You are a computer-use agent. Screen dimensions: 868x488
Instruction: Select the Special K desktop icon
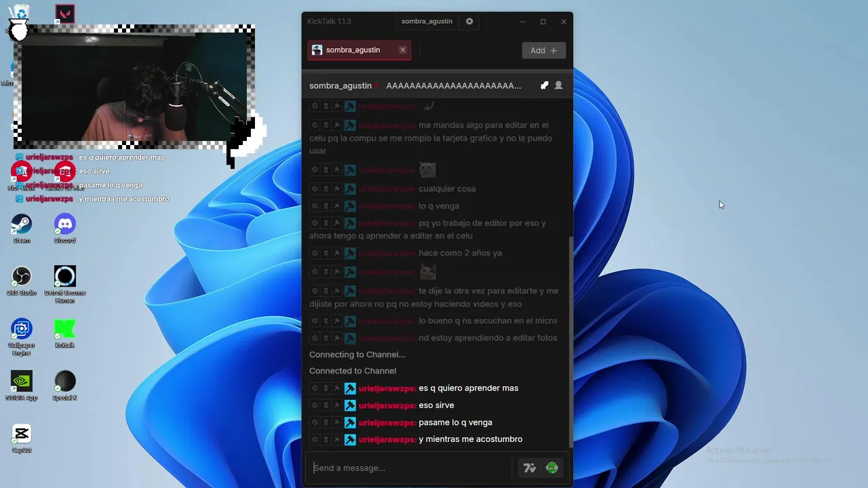(65, 385)
